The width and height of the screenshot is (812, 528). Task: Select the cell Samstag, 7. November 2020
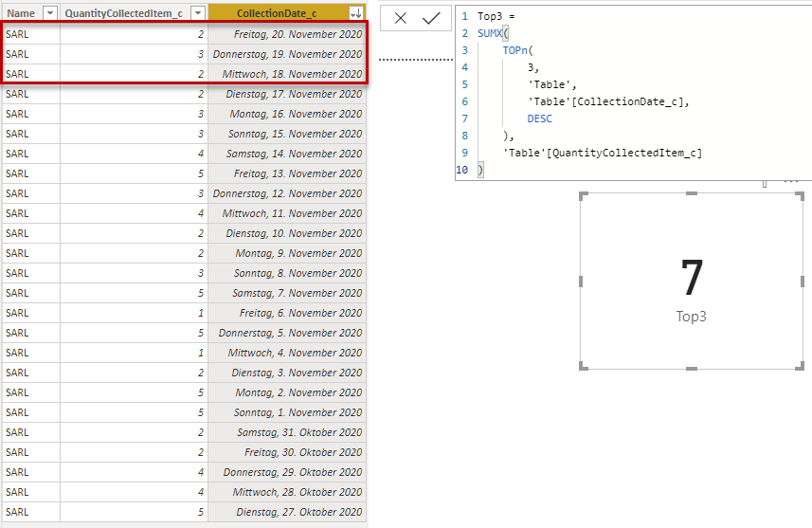pos(287,293)
